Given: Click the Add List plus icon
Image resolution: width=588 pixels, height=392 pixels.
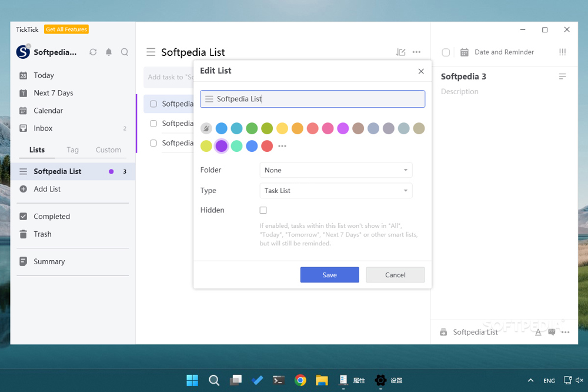Looking at the screenshot, I should pos(24,189).
